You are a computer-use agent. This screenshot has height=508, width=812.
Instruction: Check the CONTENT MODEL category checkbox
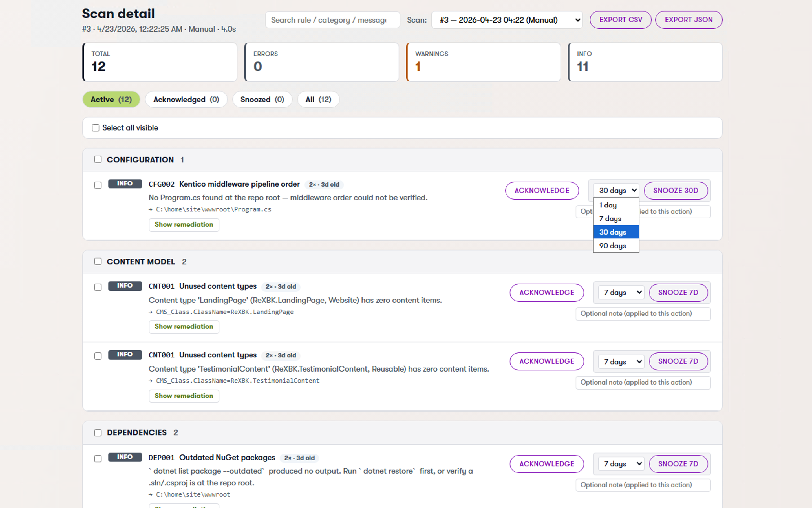(98, 261)
